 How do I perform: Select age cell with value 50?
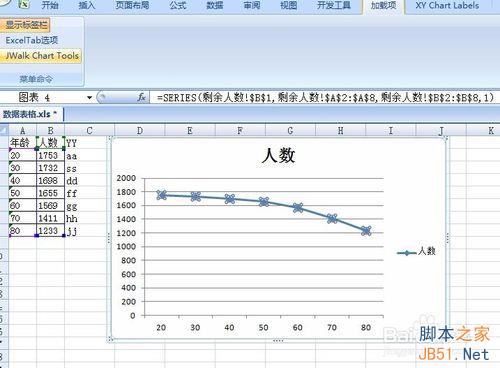(23, 193)
